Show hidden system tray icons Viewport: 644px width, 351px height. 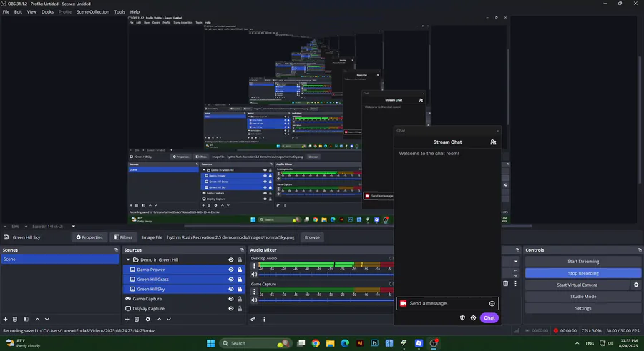point(577,343)
